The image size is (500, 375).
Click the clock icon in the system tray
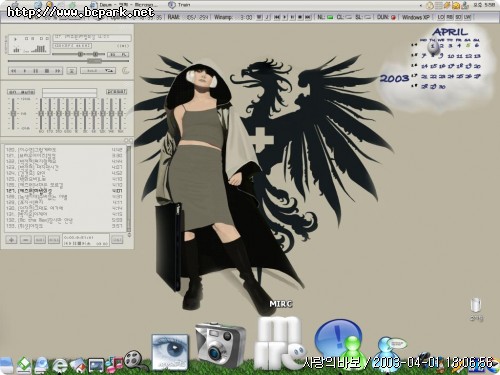(430, 5)
